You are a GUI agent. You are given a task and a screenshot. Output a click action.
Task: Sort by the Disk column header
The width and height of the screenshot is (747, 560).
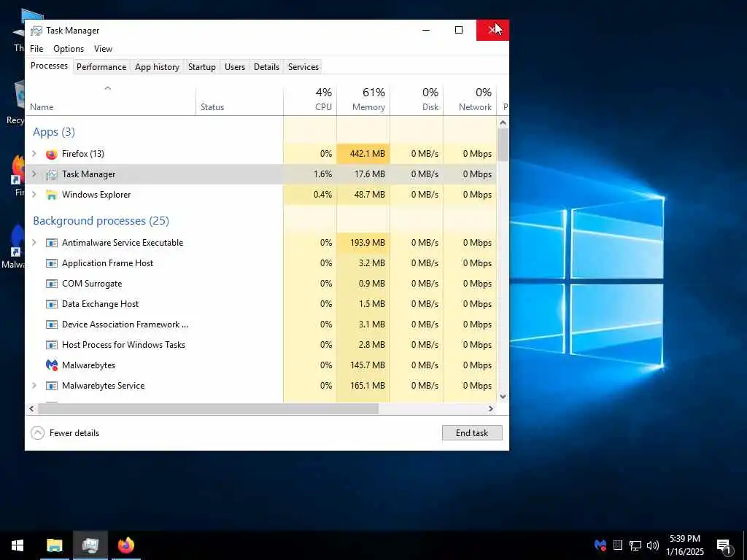[x=417, y=99]
